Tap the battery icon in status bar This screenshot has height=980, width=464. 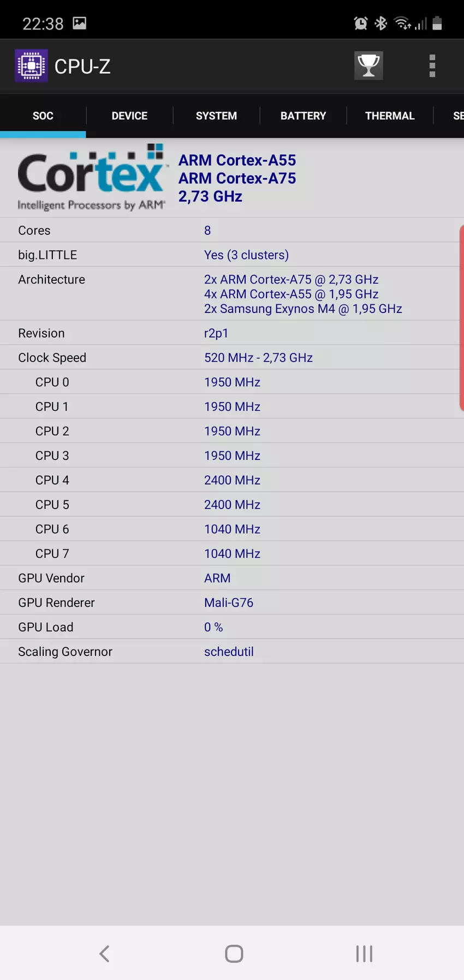pos(437,23)
